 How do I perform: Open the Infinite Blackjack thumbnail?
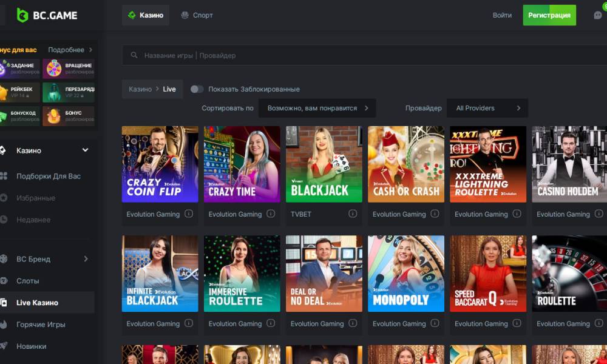pos(160,274)
